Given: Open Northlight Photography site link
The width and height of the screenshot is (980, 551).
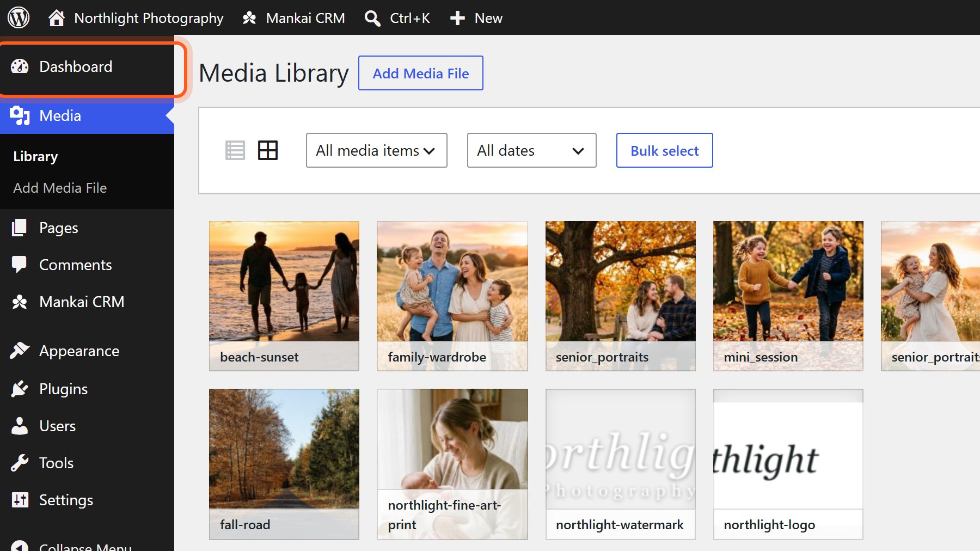Looking at the screenshot, I should [149, 18].
